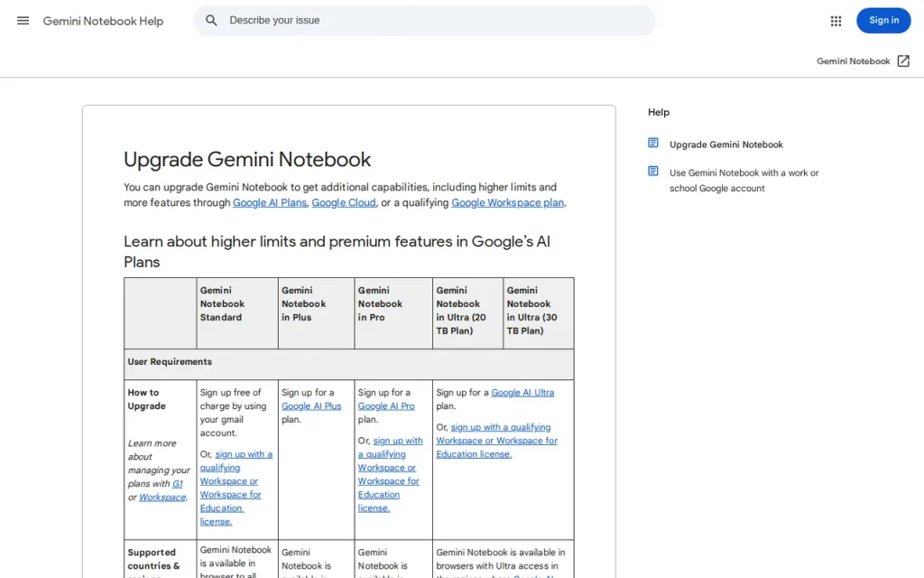
Task: Click the Sign in button
Action: 883,21
